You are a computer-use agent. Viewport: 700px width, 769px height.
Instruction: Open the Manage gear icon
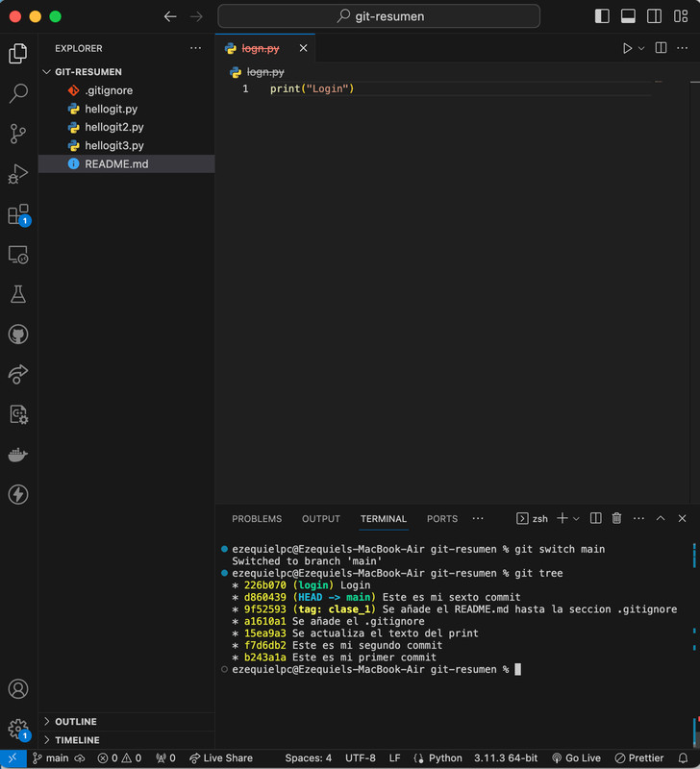[19, 730]
